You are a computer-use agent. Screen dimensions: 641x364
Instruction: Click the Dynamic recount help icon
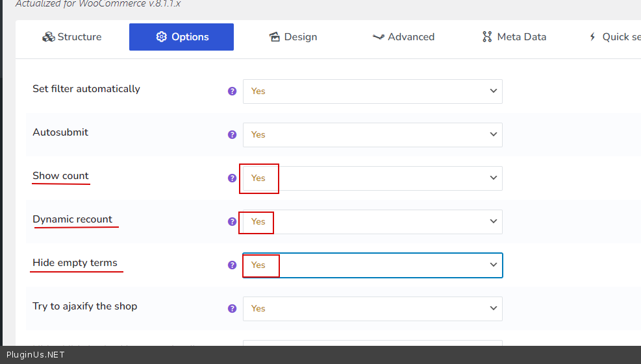[x=232, y=222]
